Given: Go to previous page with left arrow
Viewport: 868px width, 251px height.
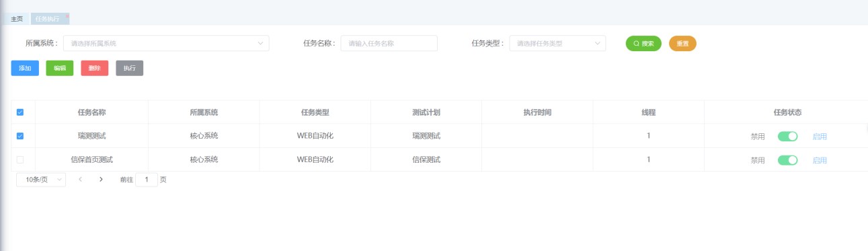Looking at the screenshot, I should click(80, 180).
